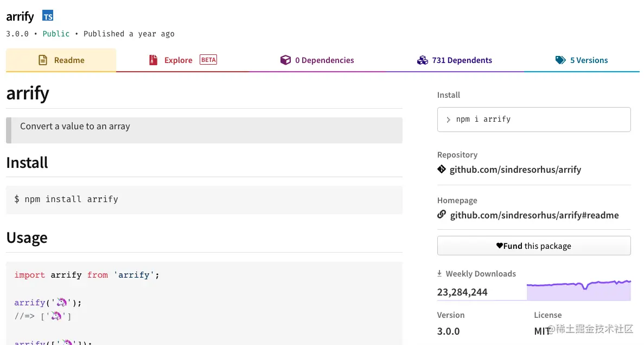Click the Fund this package button
Viewport: 644px width, 345px height.
pyautogui.click(x=534, y=246)
